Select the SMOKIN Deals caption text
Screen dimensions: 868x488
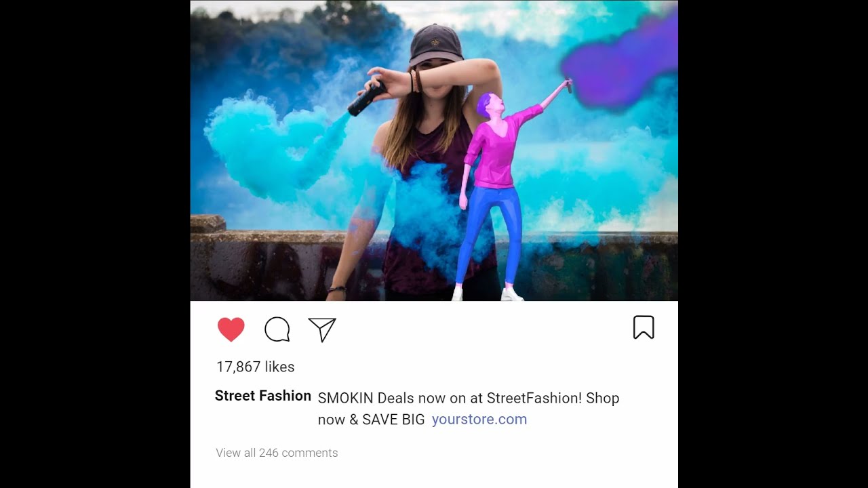tap(469, 409)
